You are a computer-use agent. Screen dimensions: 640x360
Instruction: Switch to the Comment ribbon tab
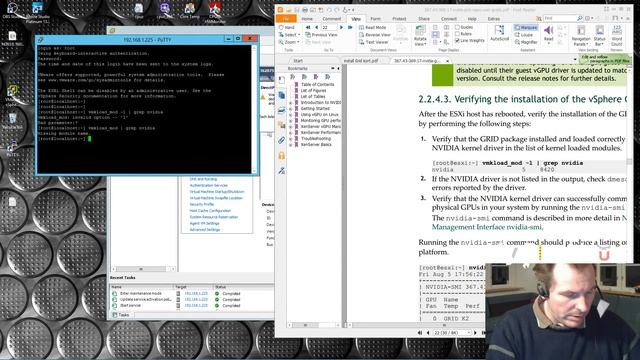click(x=331, y=19)
